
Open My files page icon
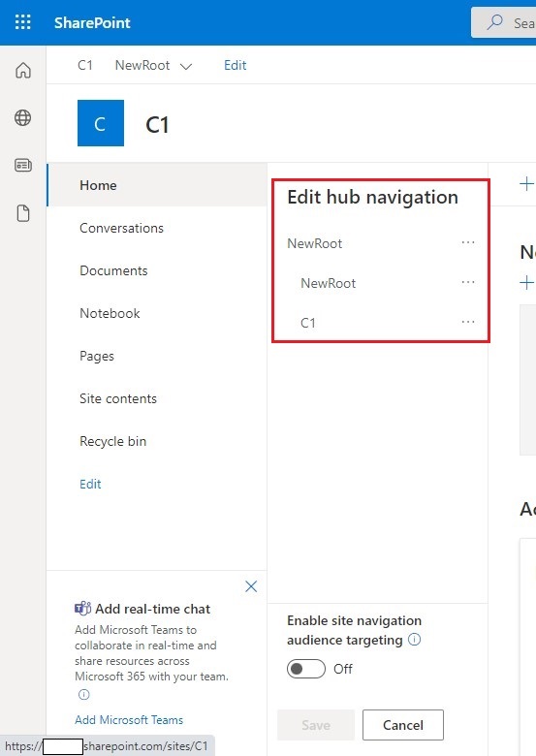(x=23, y=213)
